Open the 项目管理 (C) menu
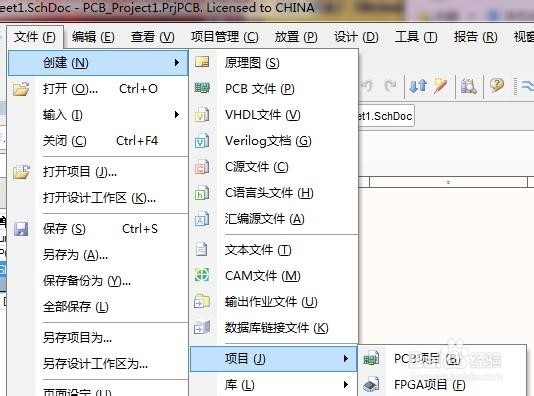Image resolution: width=534 pixels, height=396 pixels. 225,37
